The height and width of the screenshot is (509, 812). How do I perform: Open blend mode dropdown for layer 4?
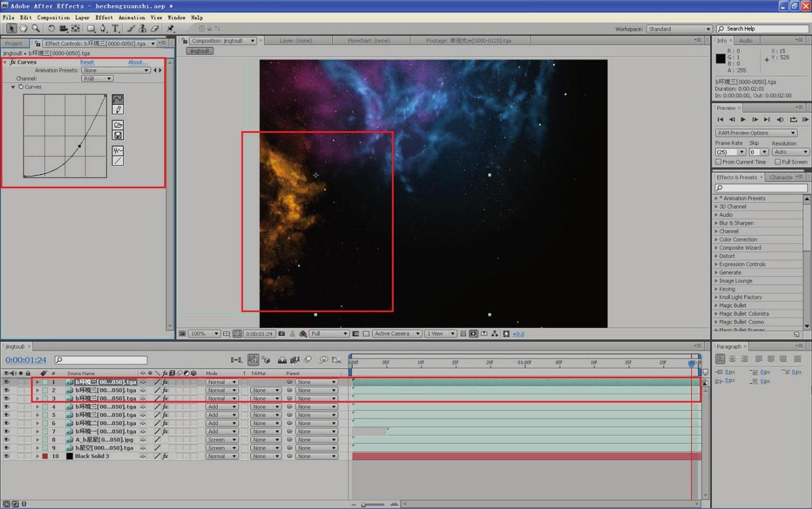coord(221,407)
